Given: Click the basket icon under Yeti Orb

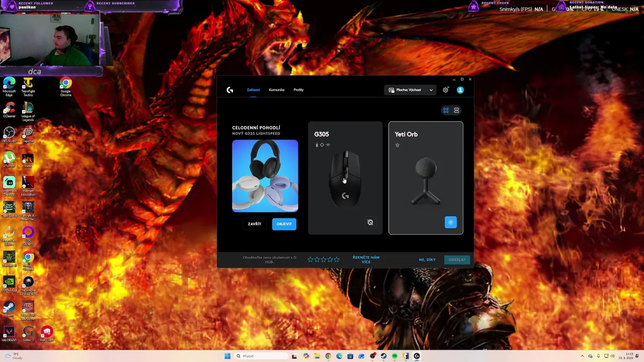Looking at the screenshot, I should click(397, 145).
